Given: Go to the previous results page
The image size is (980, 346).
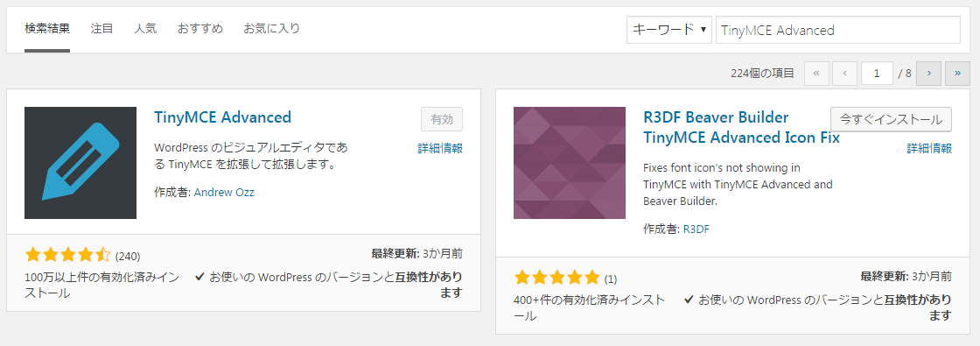Looking at the screenshot, I should point(844,74).
